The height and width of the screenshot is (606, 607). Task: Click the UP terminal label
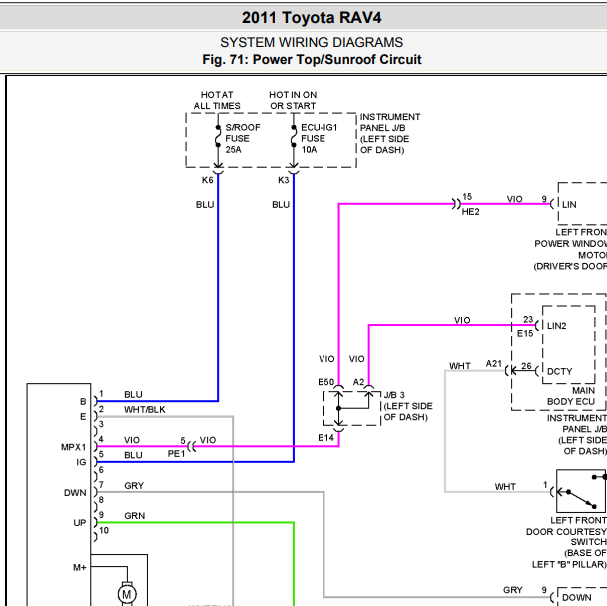coord(80,523)
